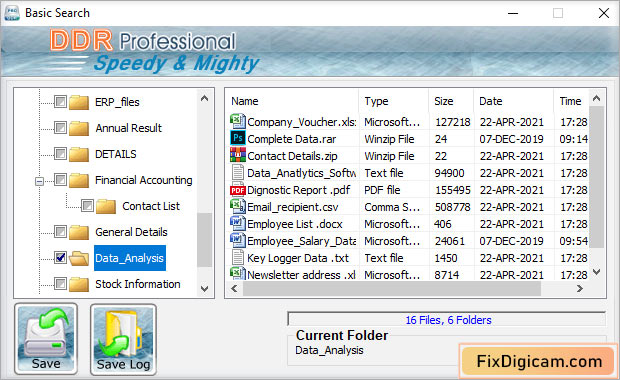Screen dimensions: 620x380
Task: Select the ERP_files tree label
Action: coord(117,102)
